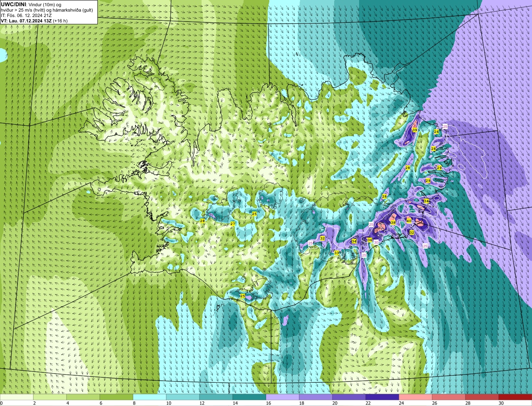This screenshot has height=406, width=532.
Task: Click the 2–4 m/s legend color swatch
Action: click(50, 397)
